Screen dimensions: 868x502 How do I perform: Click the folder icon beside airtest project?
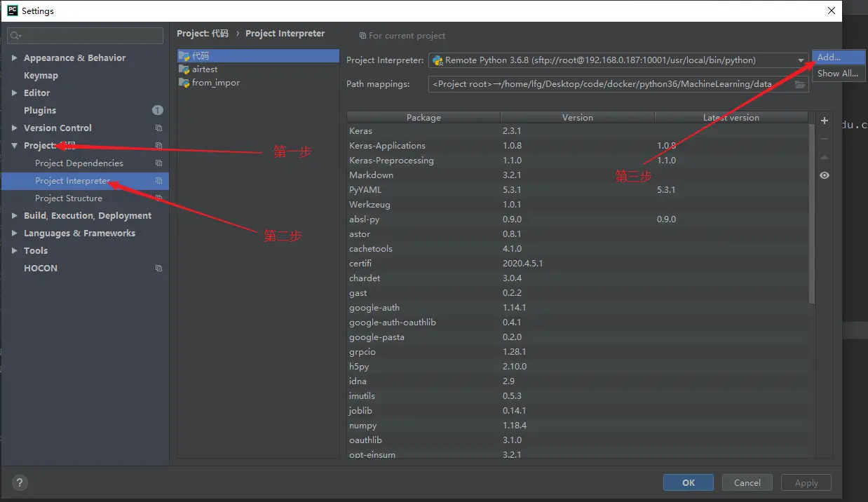click(x=184, y=69)
